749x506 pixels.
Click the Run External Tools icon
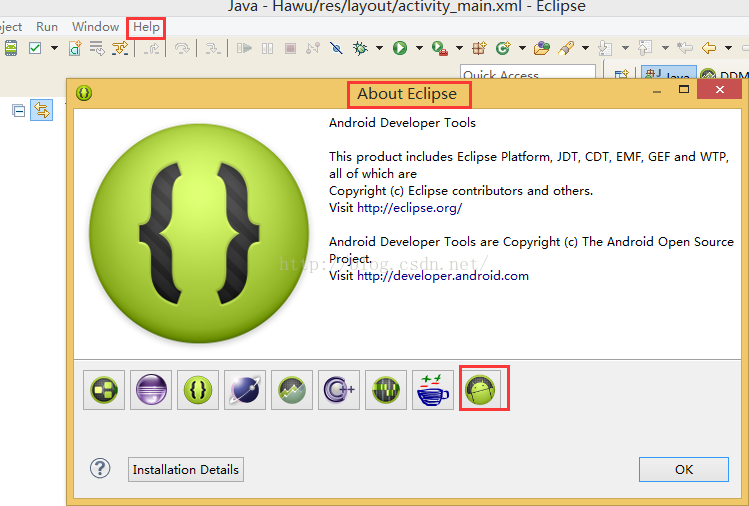[439, 48]
